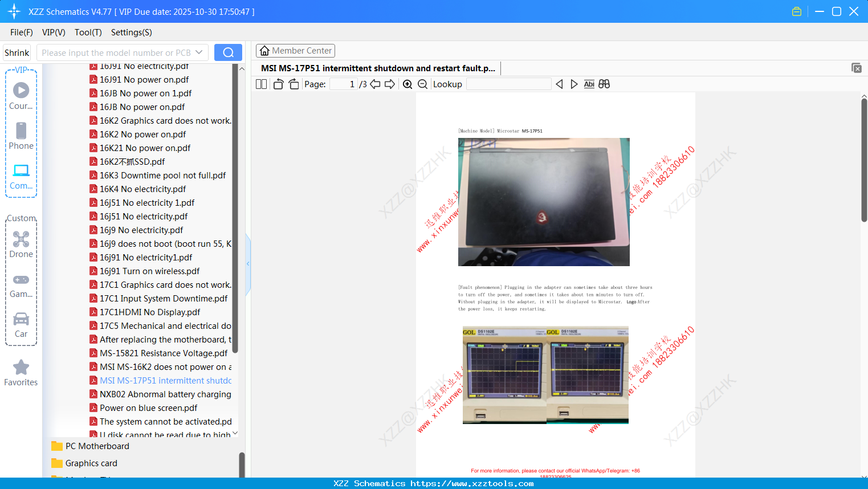Open 16j91 Turn on wireless.pdf

point(149,271)
